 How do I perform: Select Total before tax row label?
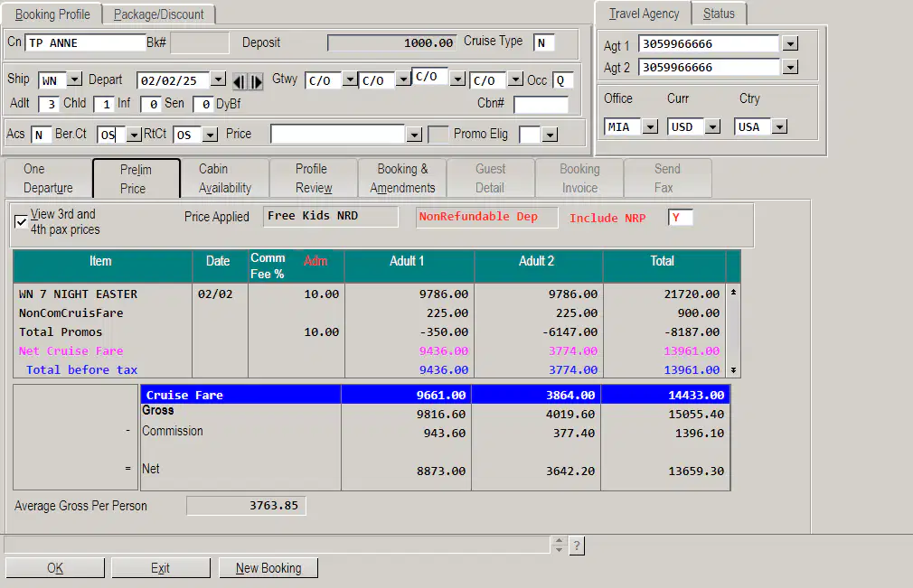pyautogui.click(x=82, y=370)
